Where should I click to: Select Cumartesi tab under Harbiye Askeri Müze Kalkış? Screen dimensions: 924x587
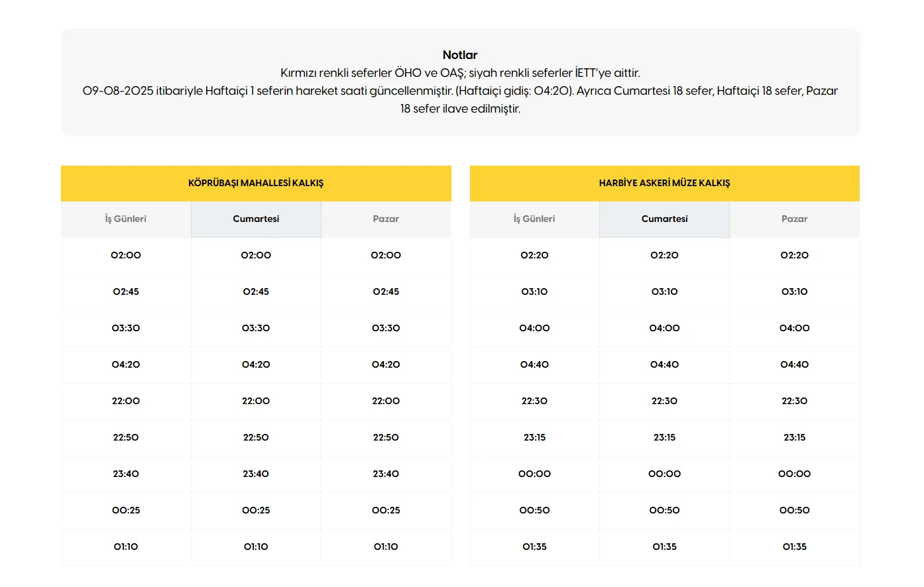[x=664, y=219]
